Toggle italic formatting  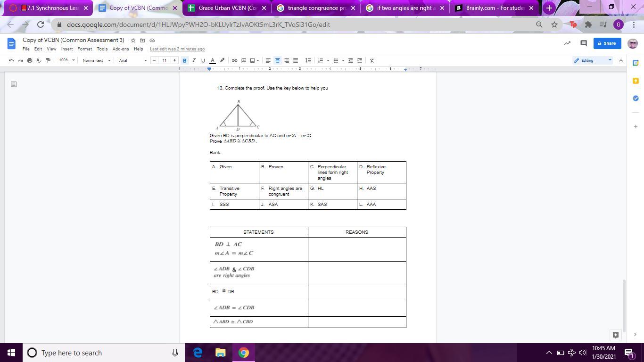[x=194, y=60]
